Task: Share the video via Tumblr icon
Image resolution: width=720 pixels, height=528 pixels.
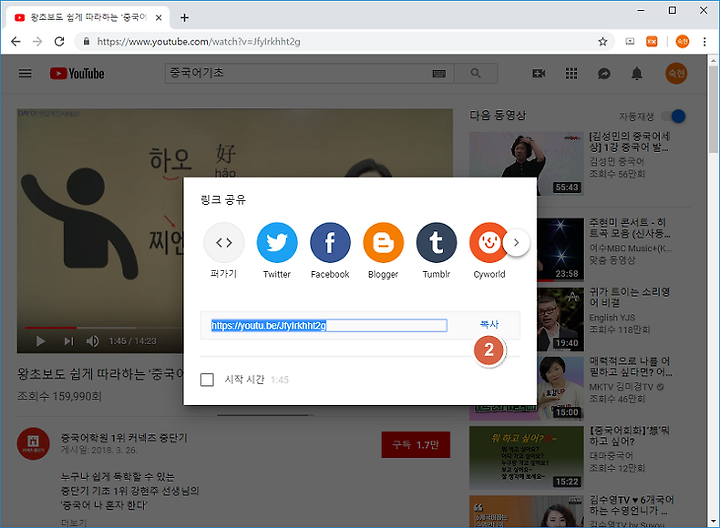Action: [436, 242]
